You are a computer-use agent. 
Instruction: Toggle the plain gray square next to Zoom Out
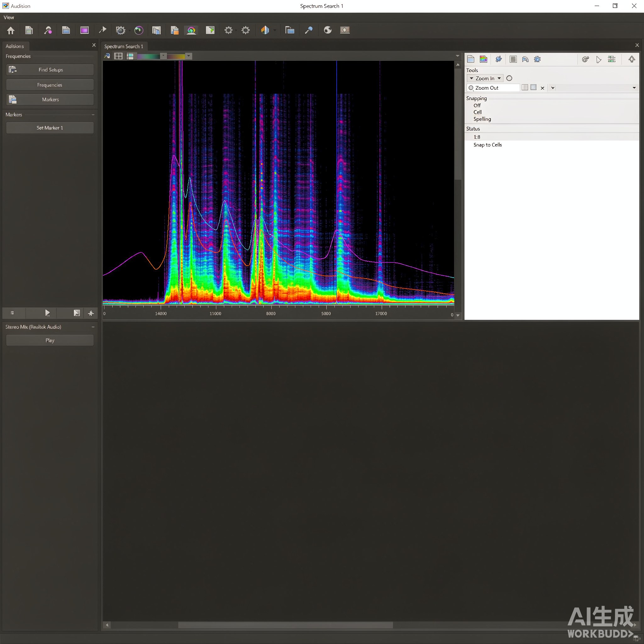[x=525, y=87]
